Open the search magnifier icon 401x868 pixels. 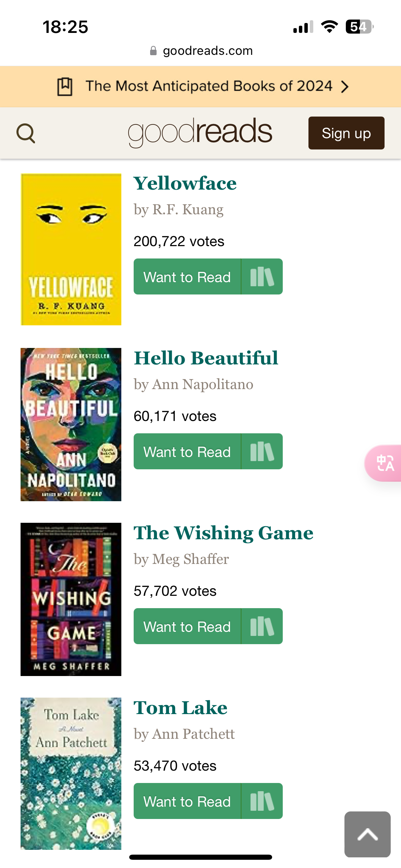point(26,133)
